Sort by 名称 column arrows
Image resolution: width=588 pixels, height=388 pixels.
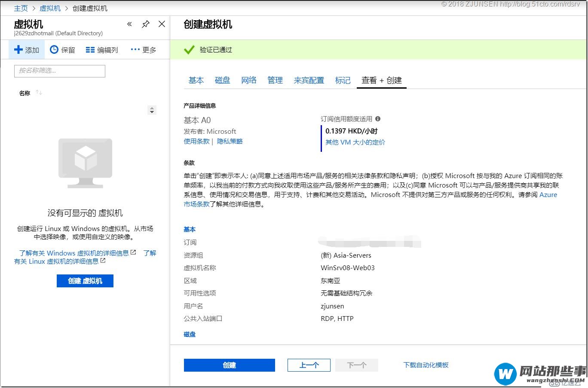pos(39,93)
